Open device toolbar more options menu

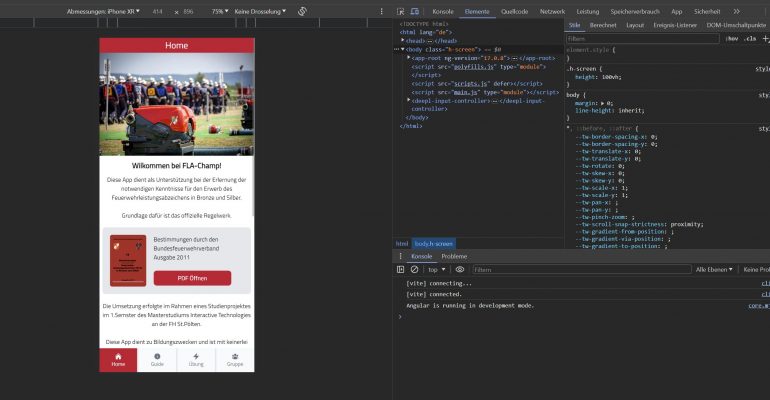click(x=382, y=11)
